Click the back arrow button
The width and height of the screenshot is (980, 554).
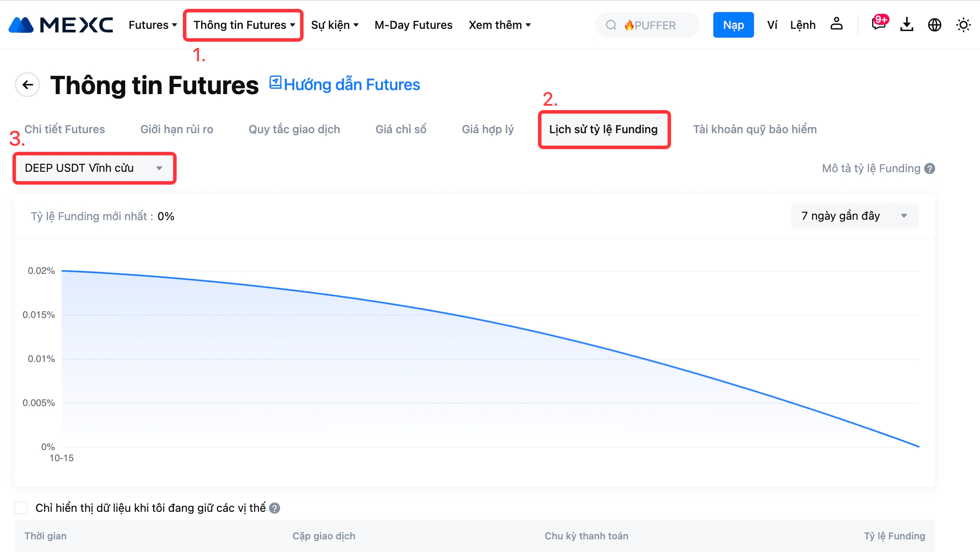pos(28,85)
